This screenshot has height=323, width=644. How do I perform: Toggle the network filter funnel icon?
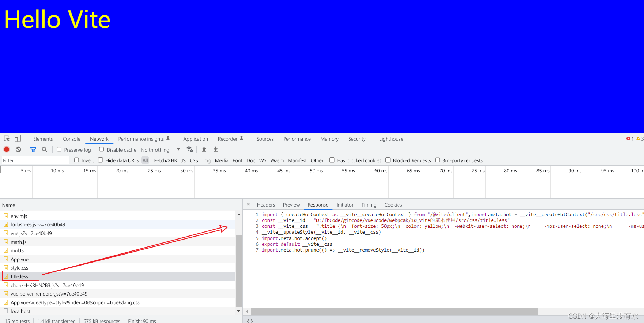pos(33,149)
